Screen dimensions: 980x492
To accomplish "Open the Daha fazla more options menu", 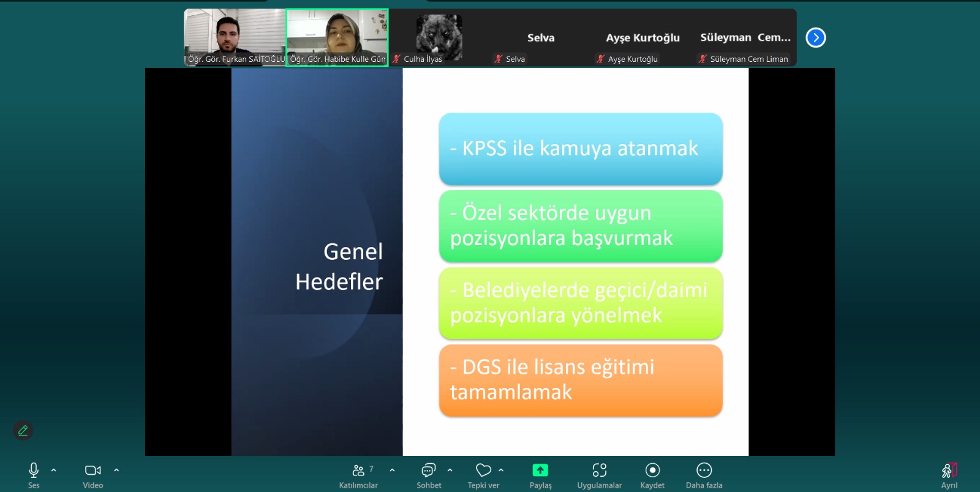I will pos(704,471).
